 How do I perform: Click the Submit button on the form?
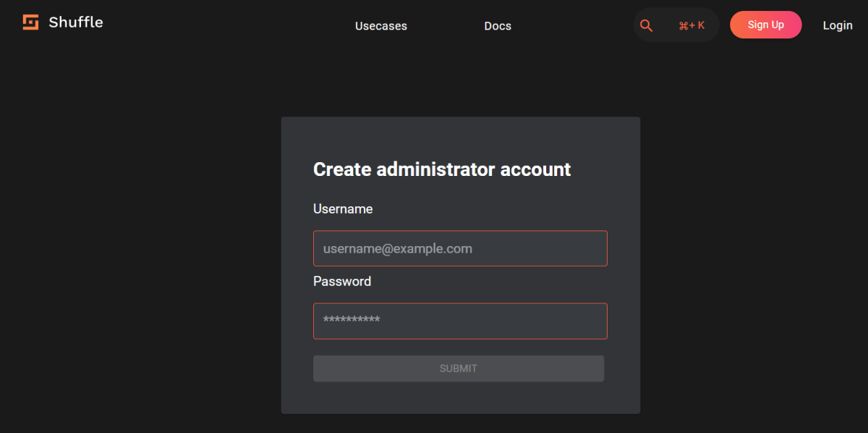[x=459, y=369]
